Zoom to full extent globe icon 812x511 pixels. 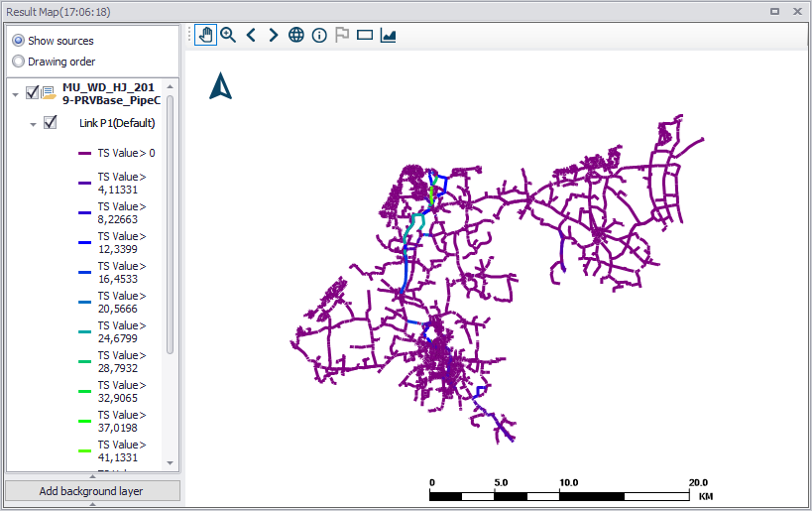(296, 36)
